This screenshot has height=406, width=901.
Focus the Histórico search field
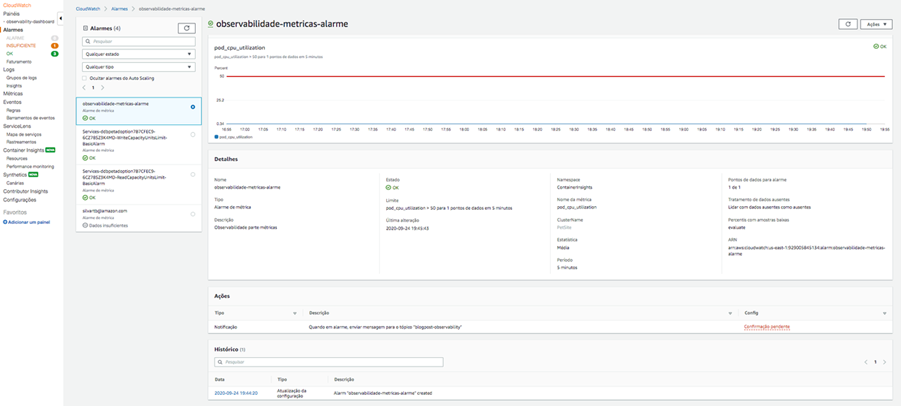[329, 362]
